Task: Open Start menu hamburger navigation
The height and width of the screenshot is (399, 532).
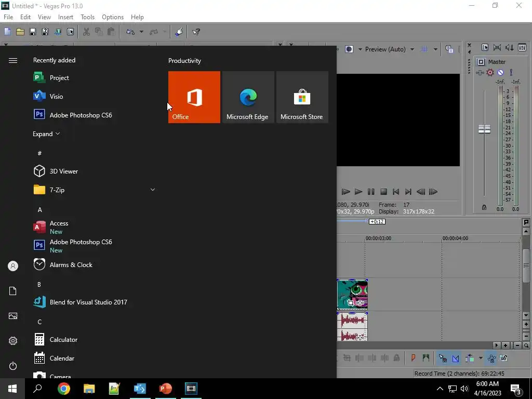Action: (13, 60)
